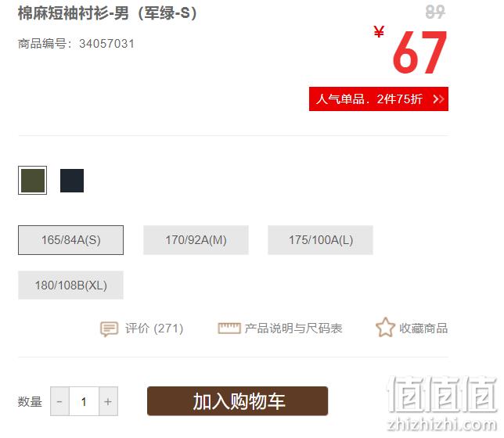Choose size 180/108B(XL)
This screenshot has height=438, width=504.
point(70,285)
